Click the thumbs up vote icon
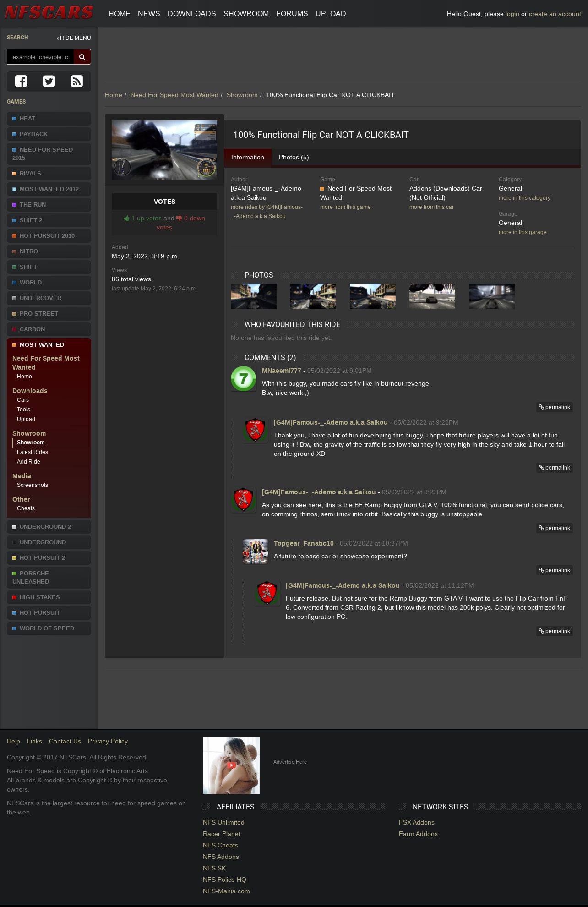588x907 pixels. [x=126, y=219]
